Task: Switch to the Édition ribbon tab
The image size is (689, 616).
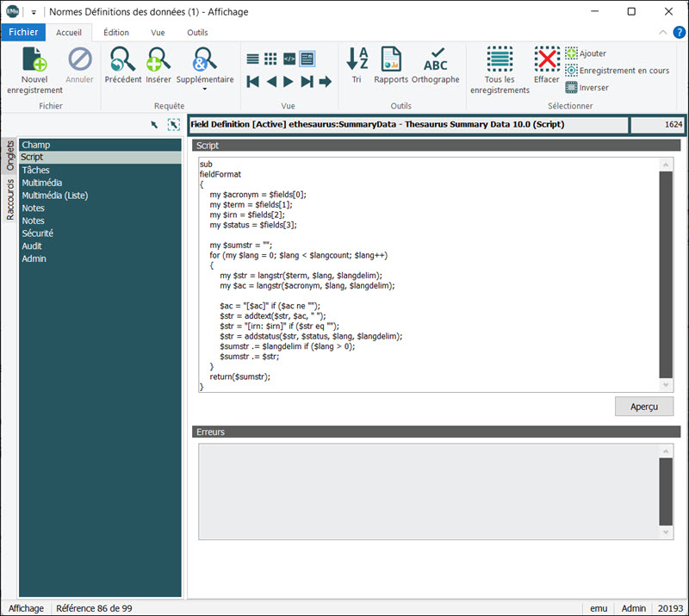Action: click(x=116, y=33)
